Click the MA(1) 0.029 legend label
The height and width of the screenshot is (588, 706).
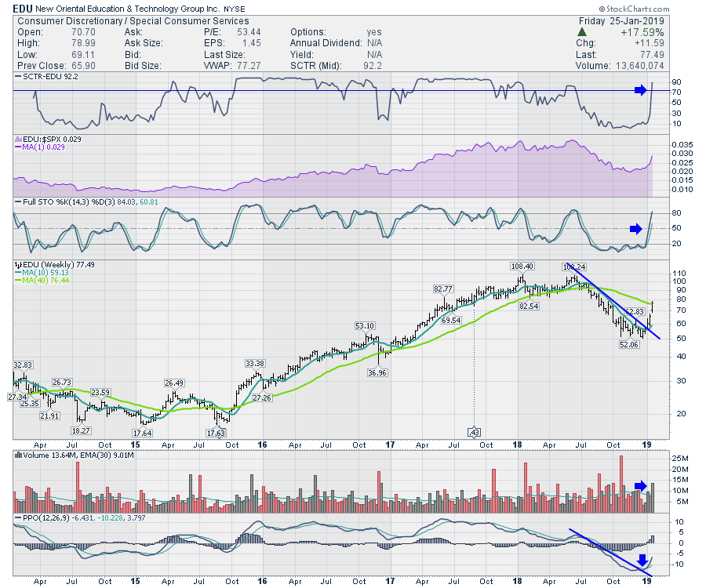click(x=40, y=147)
